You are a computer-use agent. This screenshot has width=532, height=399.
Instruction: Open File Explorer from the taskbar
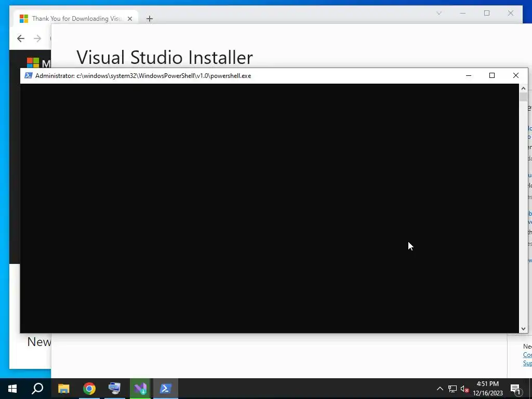[63, 389]
